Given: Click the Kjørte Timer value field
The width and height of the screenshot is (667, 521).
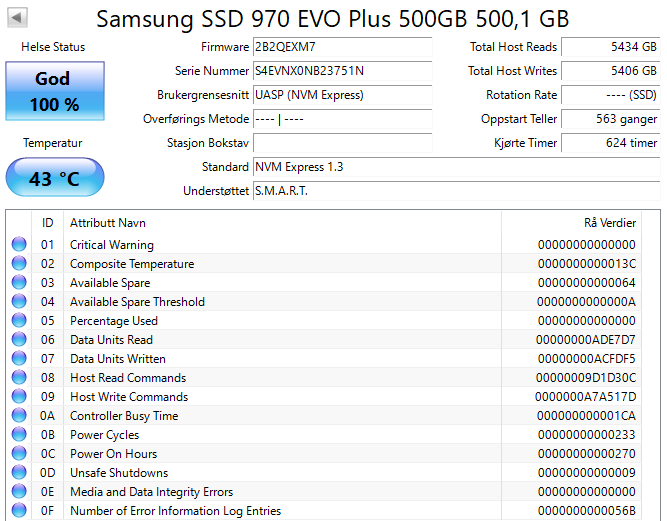Looking at the screenshot, I should (x=610, y=143).
